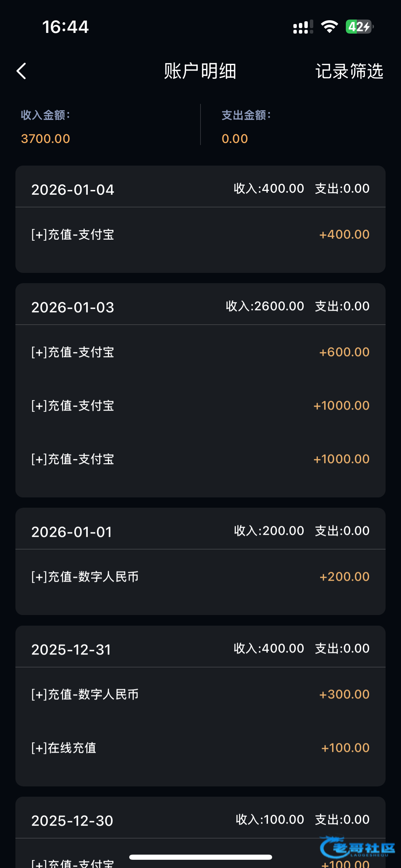Tap the home indicator bar
The width and height of the screenshot is (401, 868).
(x=200, y=857)
